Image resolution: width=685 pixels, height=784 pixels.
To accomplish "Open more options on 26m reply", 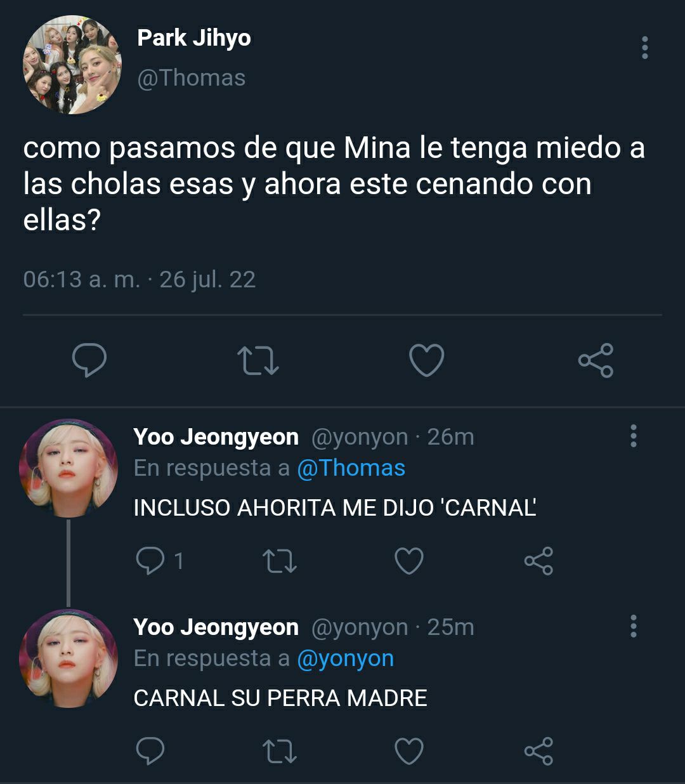I will 633,436.
